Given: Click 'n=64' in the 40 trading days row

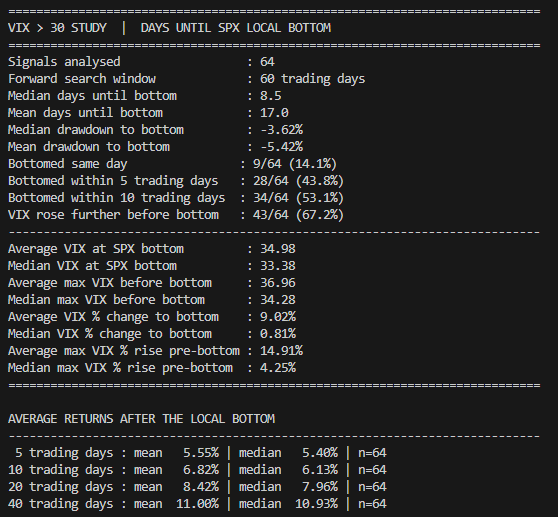Looking at the screenshot, I should point(372,504).
